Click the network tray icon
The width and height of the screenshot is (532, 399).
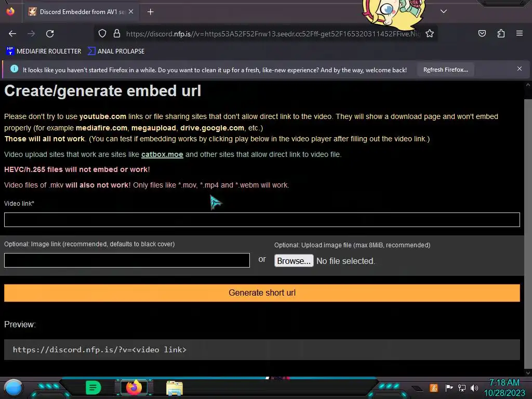coord(461,388)
